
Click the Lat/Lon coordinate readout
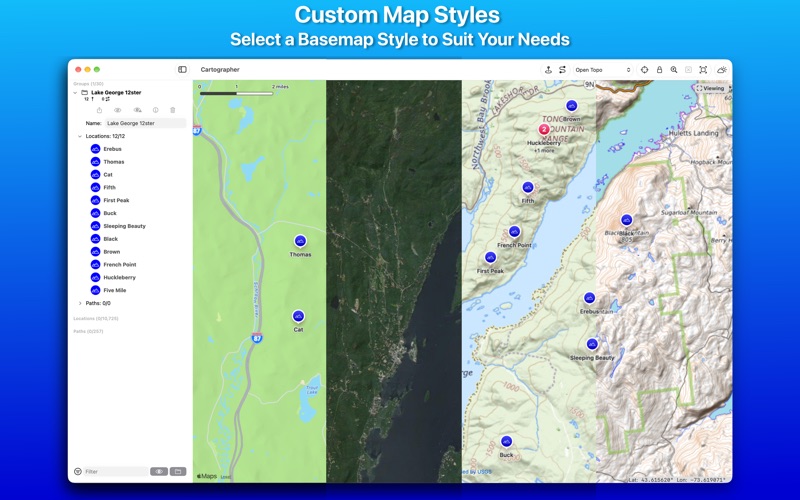tap(677, 479)
